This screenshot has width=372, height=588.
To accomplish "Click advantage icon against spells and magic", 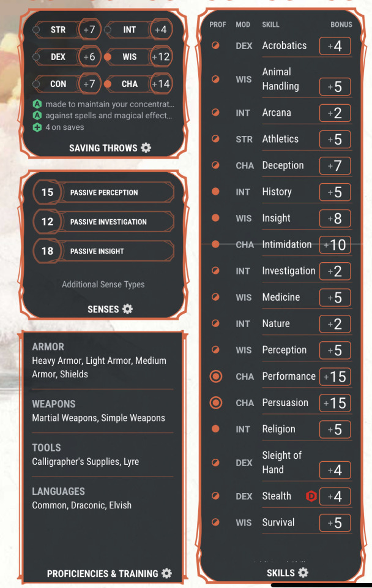I will click(x=37, y=116).
